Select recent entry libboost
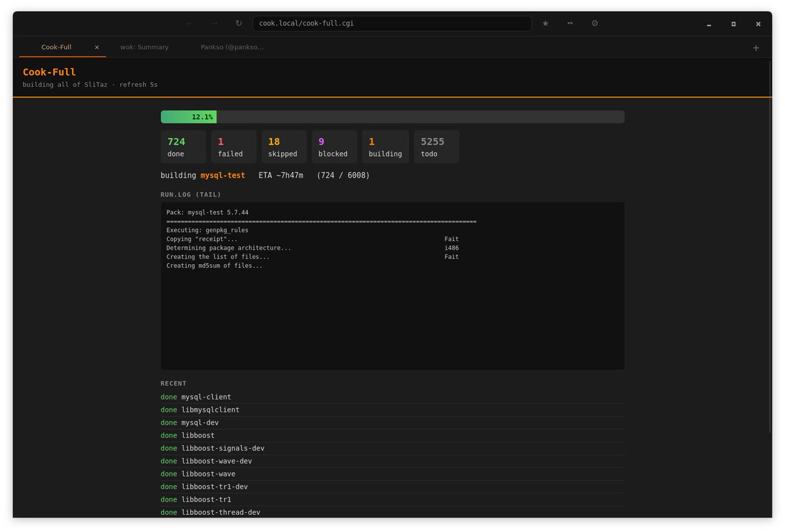Viewport: 785px width, 532px height. point(392,435)
